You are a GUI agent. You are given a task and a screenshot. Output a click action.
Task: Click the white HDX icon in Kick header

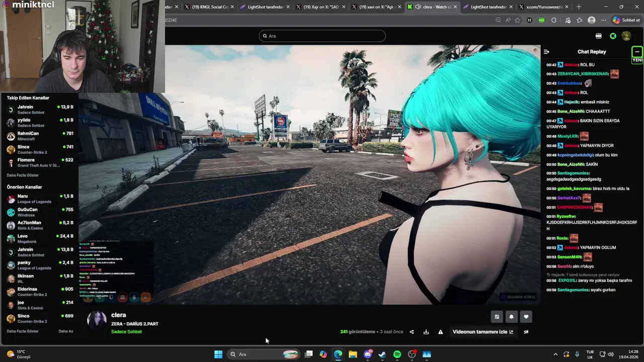point(599,36)
